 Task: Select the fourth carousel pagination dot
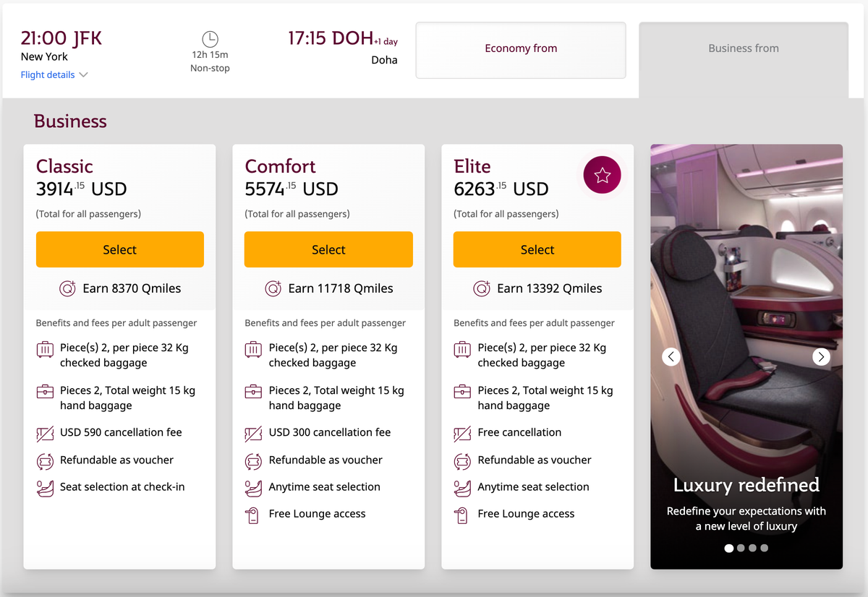pyautogui.click(x=764, y=548)
